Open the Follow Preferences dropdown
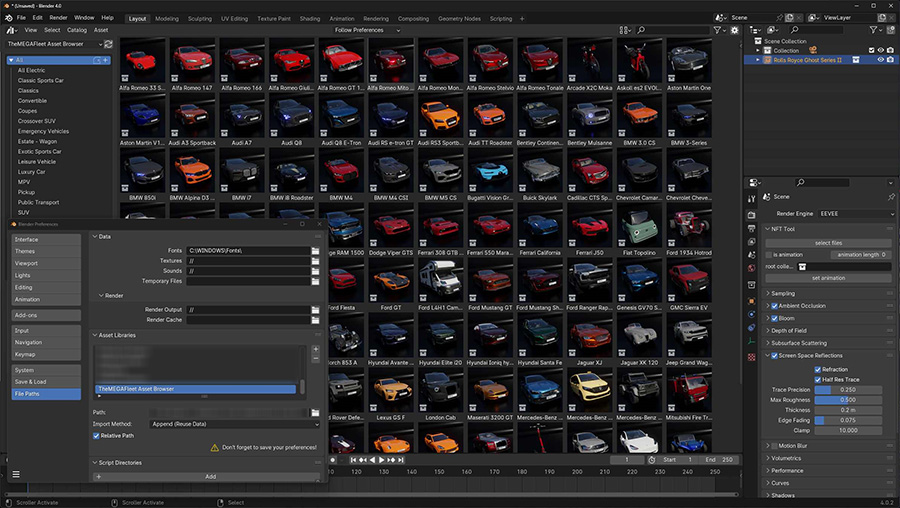 click(x=367, y=30)
